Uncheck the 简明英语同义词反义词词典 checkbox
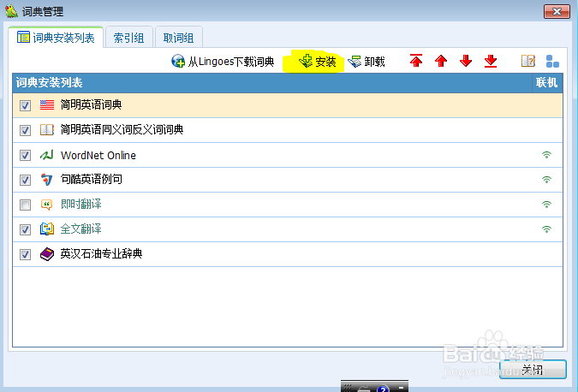This screenshot has width=578, height=392. [x=25, y=130]
